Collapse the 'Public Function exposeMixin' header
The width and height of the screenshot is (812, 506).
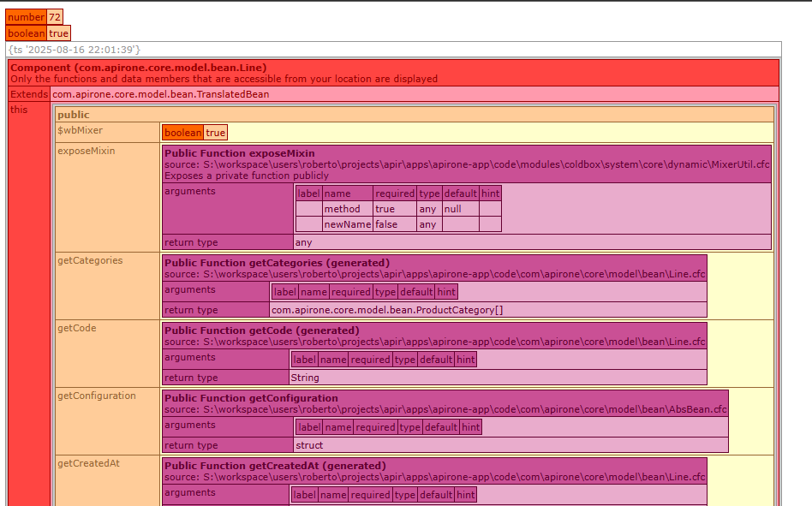(236, 153)
